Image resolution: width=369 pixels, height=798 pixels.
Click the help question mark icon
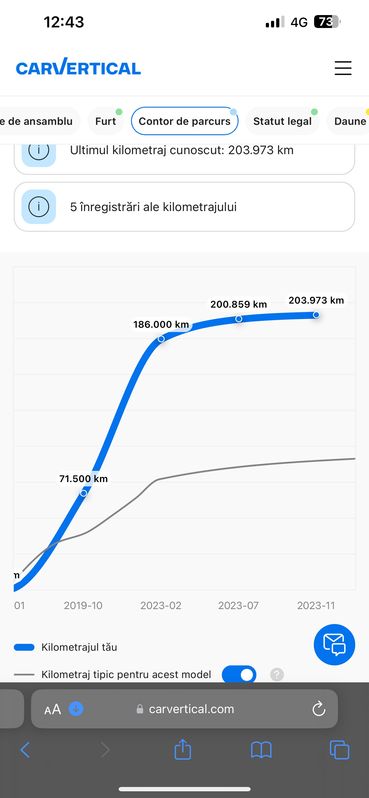276,675
